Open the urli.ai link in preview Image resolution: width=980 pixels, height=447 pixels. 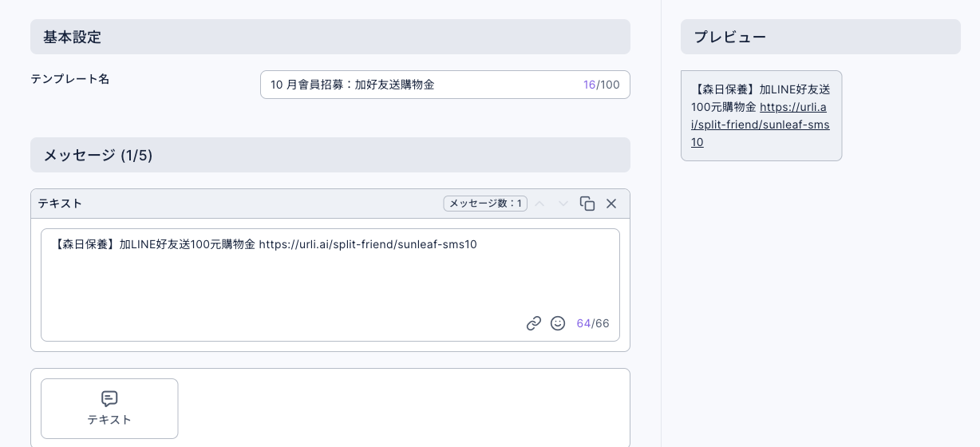tap(761, 125)
